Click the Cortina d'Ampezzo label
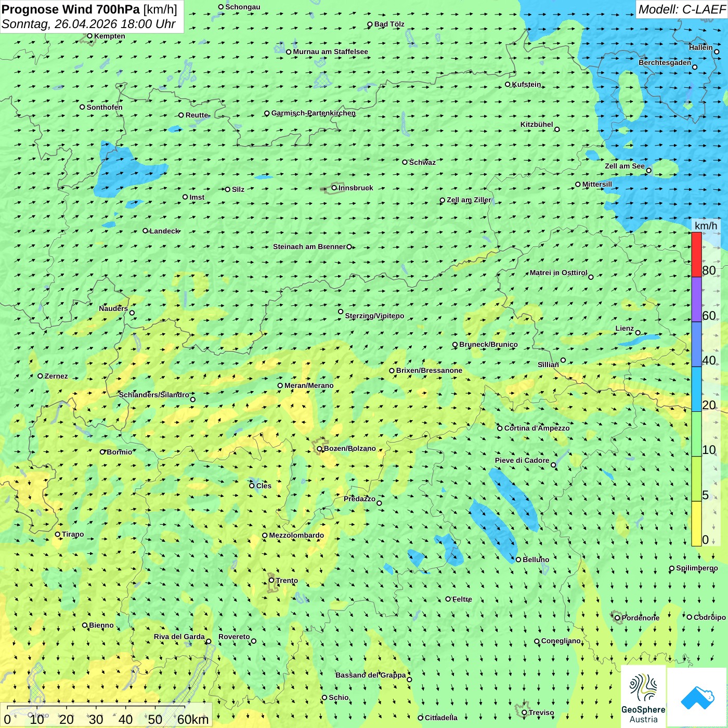The width and height of the screenshot is (728, 728). coord(537,428)
